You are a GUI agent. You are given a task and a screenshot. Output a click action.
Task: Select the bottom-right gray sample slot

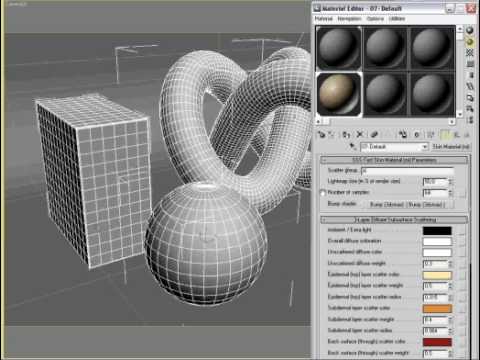[431, 94]
